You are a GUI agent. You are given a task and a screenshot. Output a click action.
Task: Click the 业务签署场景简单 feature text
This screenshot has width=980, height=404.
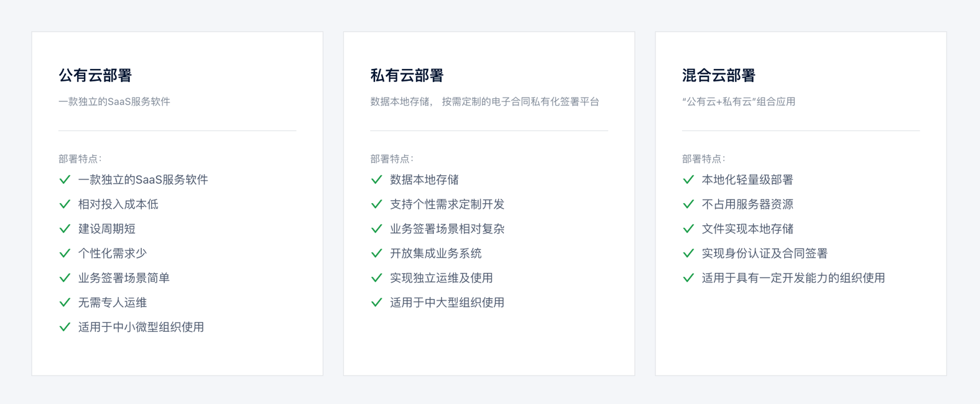click(124, 278)
